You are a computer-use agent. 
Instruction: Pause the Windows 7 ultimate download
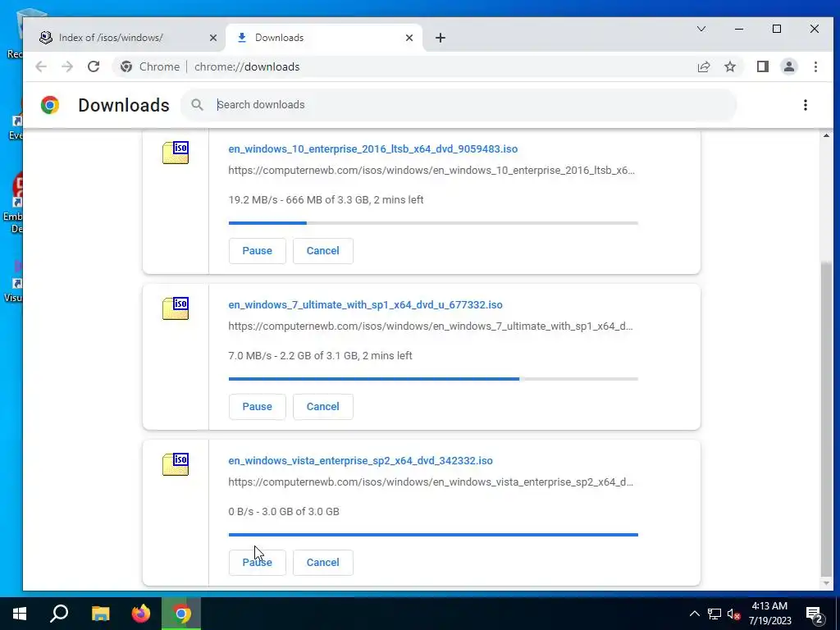point(257,407)
